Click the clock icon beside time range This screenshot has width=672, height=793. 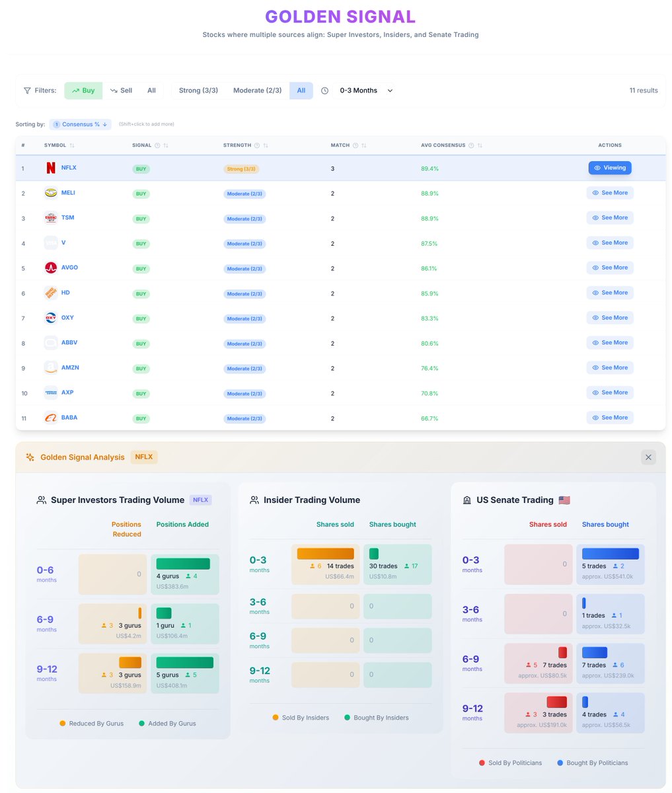point(324,91)
